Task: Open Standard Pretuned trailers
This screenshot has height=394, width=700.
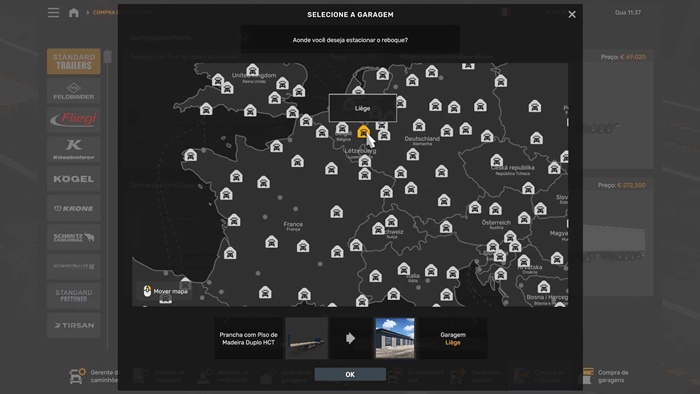Action: click(x=74, y=296)
